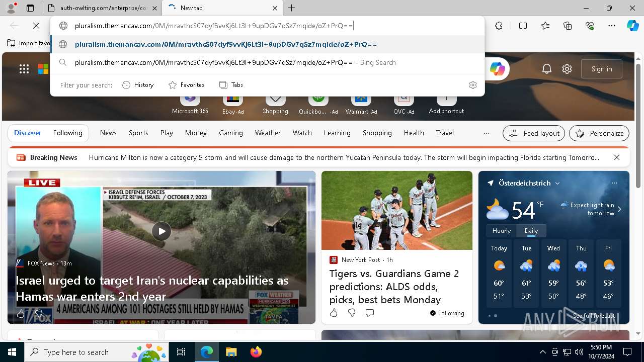Expand the Österdeichstrich location dropdown

tap(557, 184)
